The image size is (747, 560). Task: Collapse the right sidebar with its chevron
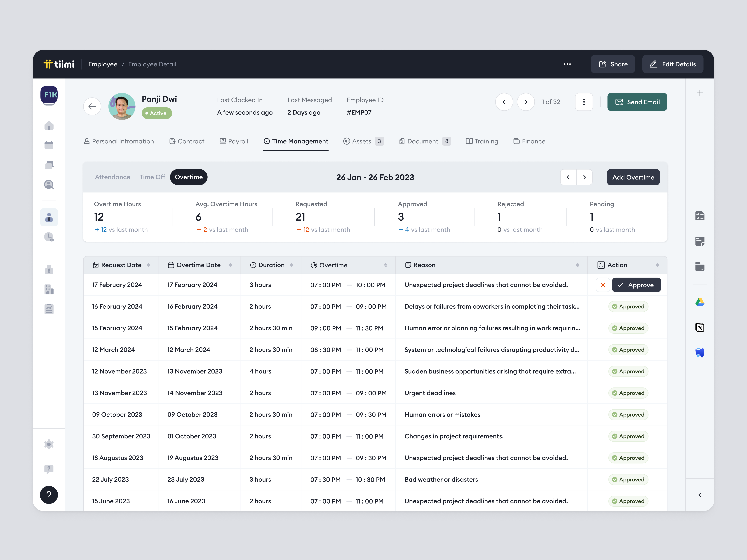[x=700, y=495]
